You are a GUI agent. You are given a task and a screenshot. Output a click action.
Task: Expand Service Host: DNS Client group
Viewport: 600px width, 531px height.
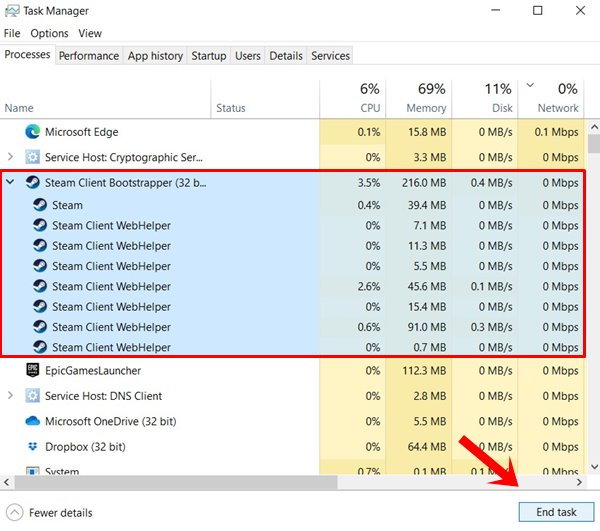[x=10, y=395]
